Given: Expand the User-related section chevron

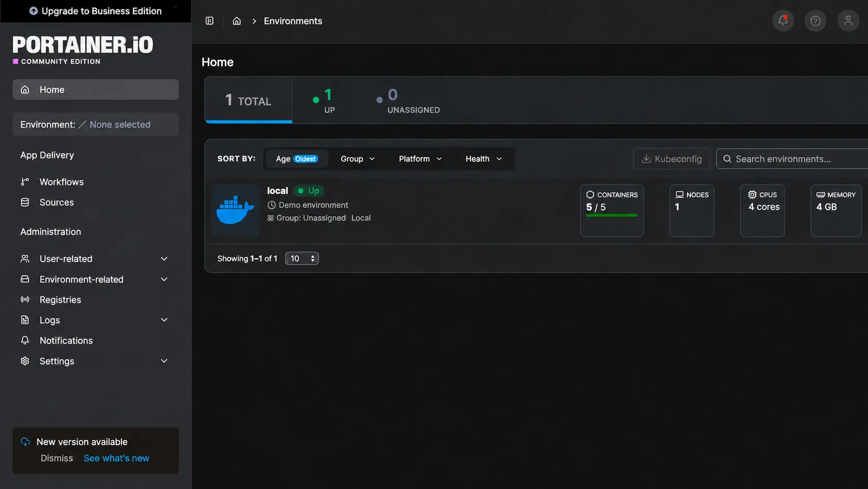Looking at the screenshot, I should pyautogui.click(x=164, y=259).
